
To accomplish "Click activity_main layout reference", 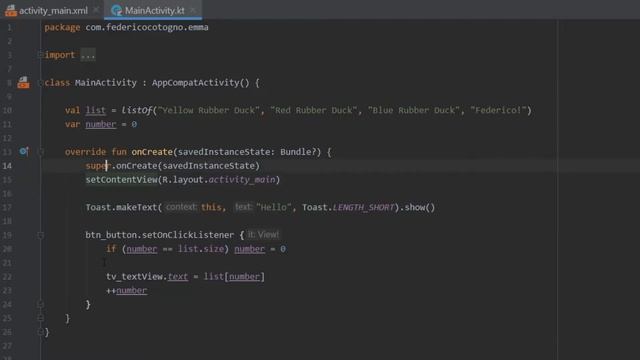I will (x=242, y=180).
